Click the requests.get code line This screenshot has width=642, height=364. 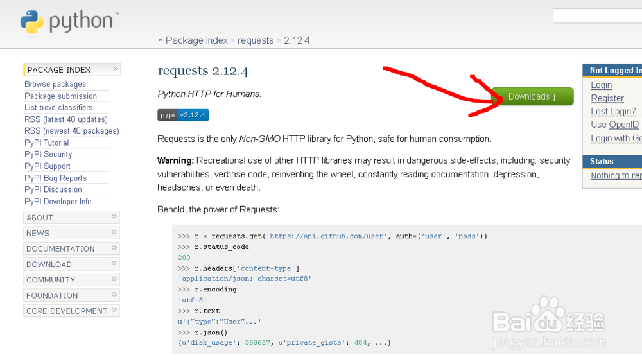click(x=333, y=236)
